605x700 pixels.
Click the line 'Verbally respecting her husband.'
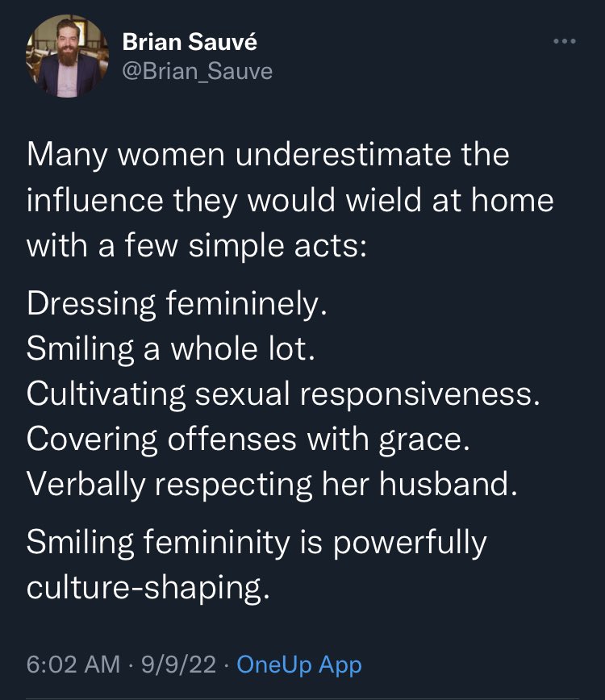tap(272, 485)
